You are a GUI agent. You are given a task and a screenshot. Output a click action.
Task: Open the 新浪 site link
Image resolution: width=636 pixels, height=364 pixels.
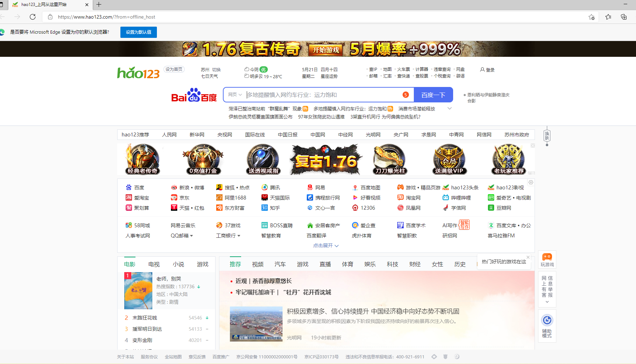tap(184, 188)
